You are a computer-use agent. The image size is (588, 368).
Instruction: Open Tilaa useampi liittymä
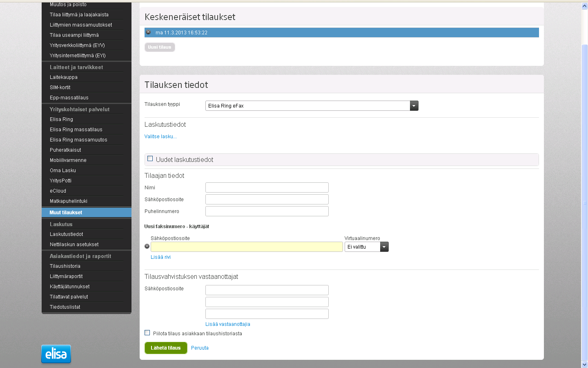pos(74,35)
